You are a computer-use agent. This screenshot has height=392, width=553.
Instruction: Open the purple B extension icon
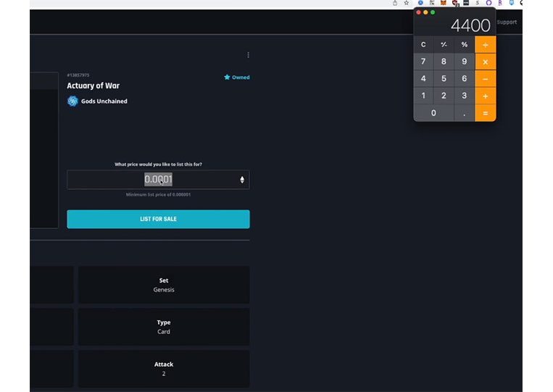(x=500, y=3)
